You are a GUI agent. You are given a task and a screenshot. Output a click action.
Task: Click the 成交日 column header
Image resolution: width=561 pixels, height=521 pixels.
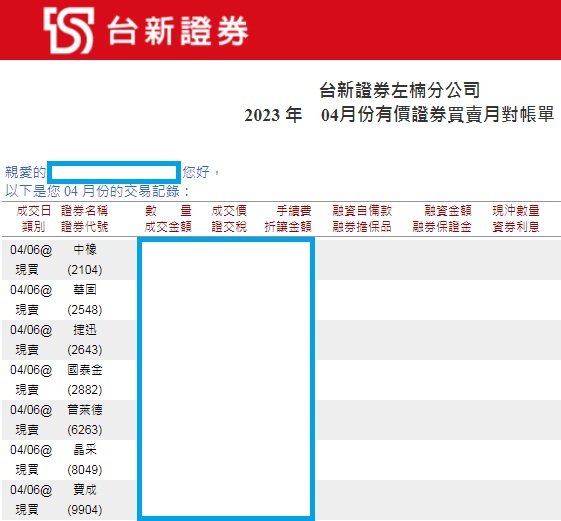34,211
